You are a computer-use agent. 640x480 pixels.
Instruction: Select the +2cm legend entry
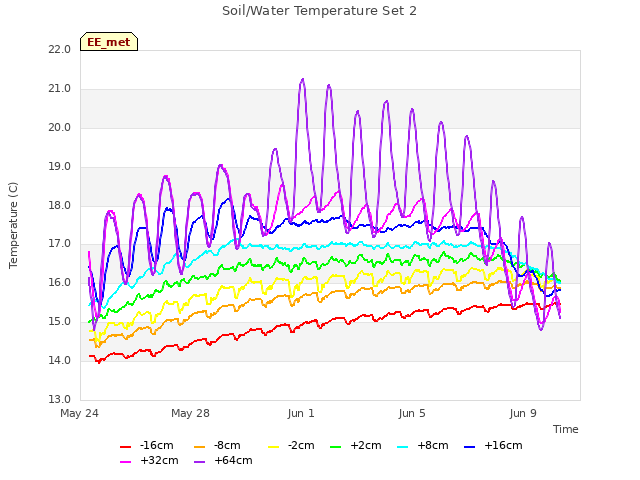pyautogui.click(x=356, y=445)
